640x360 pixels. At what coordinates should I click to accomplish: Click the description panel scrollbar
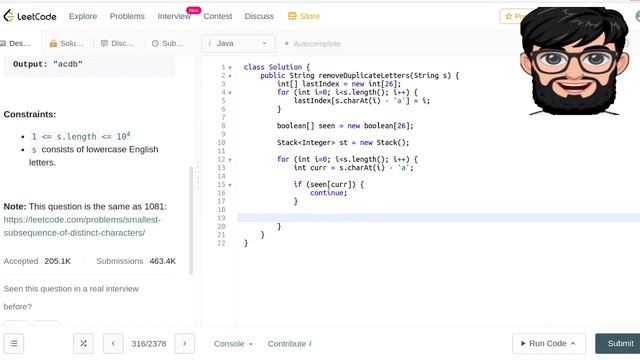pos(191,220)
